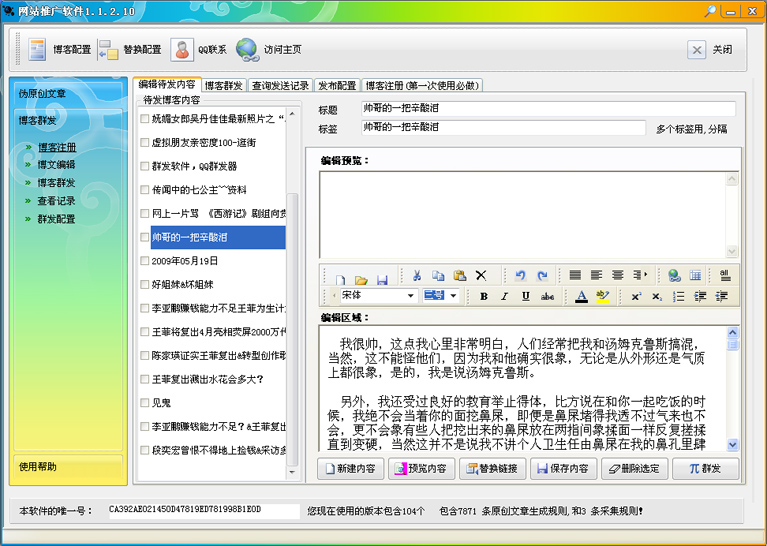Click the Save icon in editor toolbar
The image size is (767, 546).
tap(381, 276)
